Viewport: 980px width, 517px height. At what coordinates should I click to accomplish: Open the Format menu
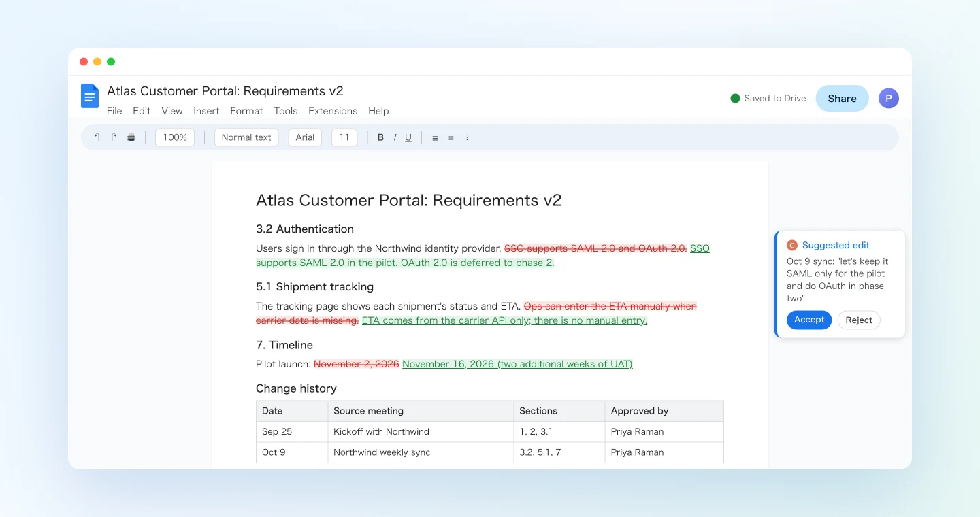[246, 111]
